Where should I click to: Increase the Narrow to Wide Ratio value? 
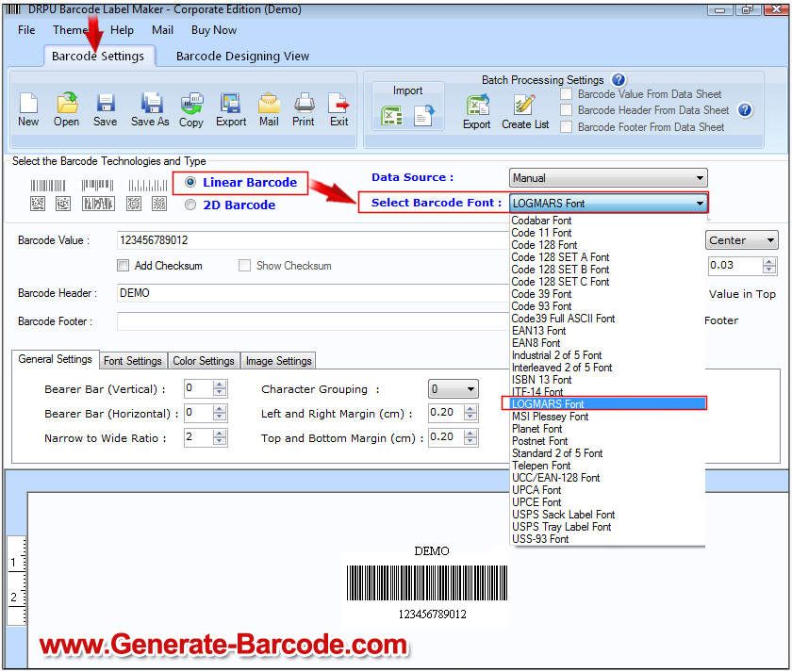click(x=220, y=434)
